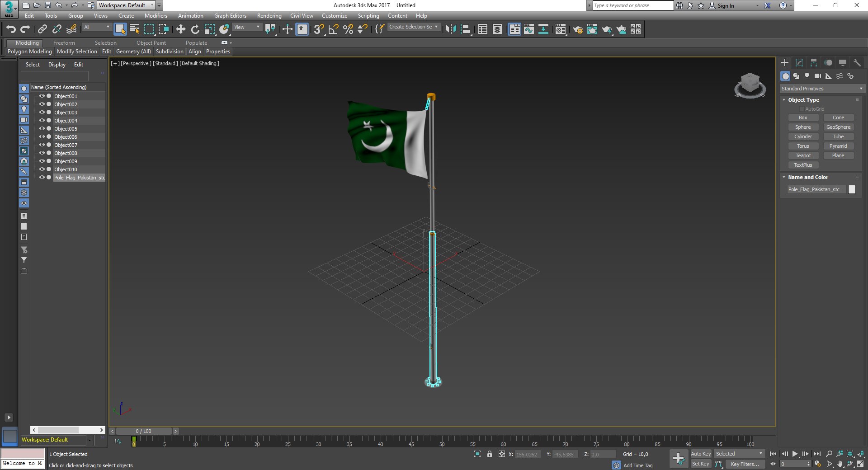This screenshot has height=470, width=868.
Task: Toggle Angle Snap icon
Action: tap(333, 29)
